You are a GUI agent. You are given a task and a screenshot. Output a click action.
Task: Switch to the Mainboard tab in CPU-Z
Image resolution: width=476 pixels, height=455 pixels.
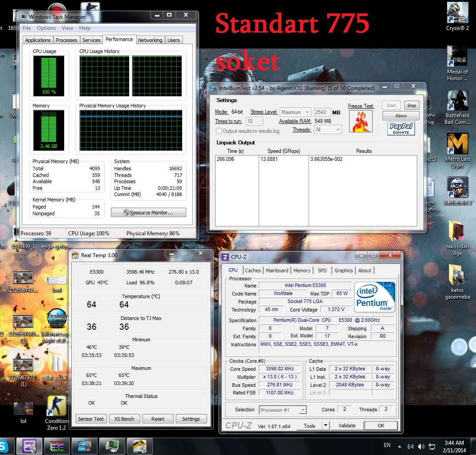pos(277,271)
